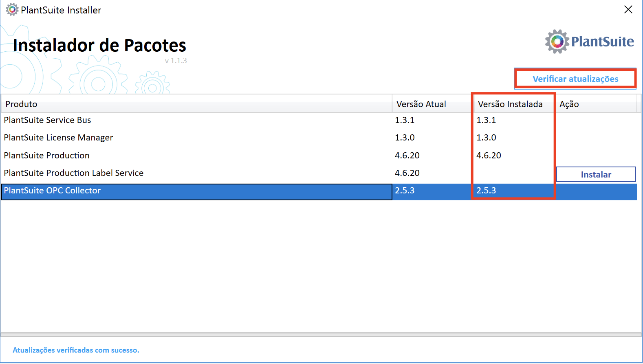Sort by the Versão Instalada column header
Screen dimensions: 643x364
point(514,104)
